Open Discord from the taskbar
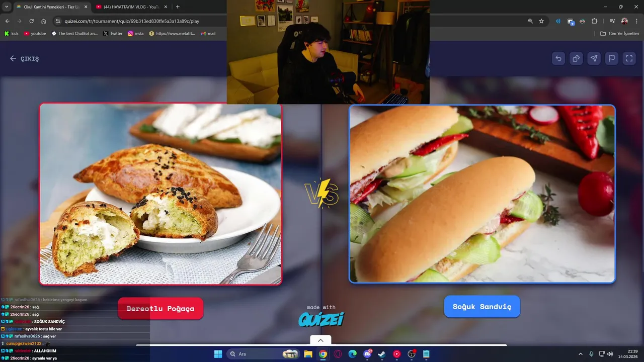 tap(367, 354)
